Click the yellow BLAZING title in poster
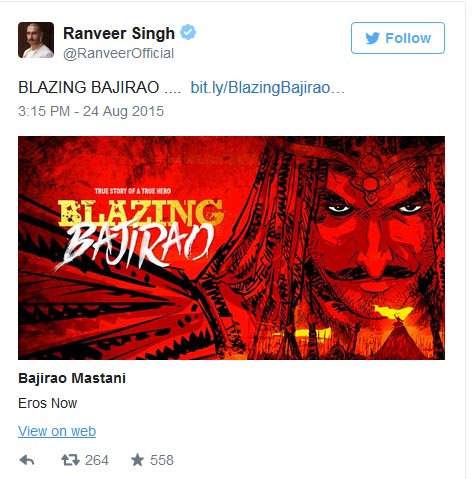 pos(141,212)
